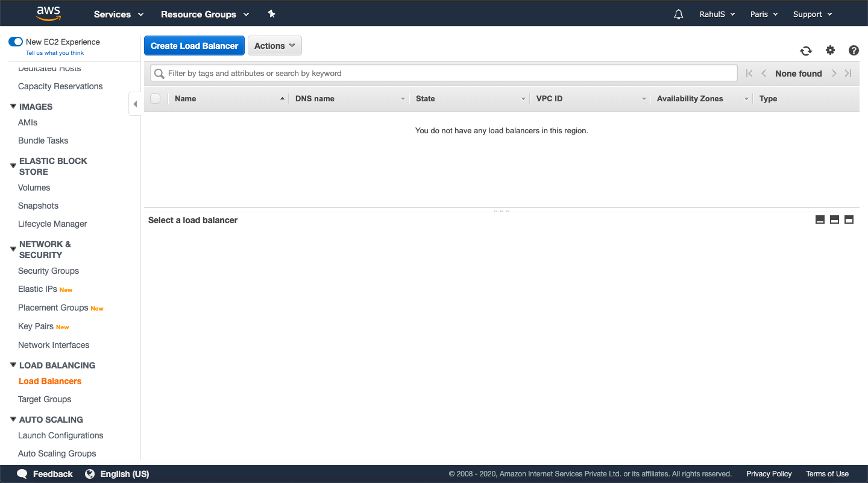Select the split-view layout icon near panel corner

834,219
